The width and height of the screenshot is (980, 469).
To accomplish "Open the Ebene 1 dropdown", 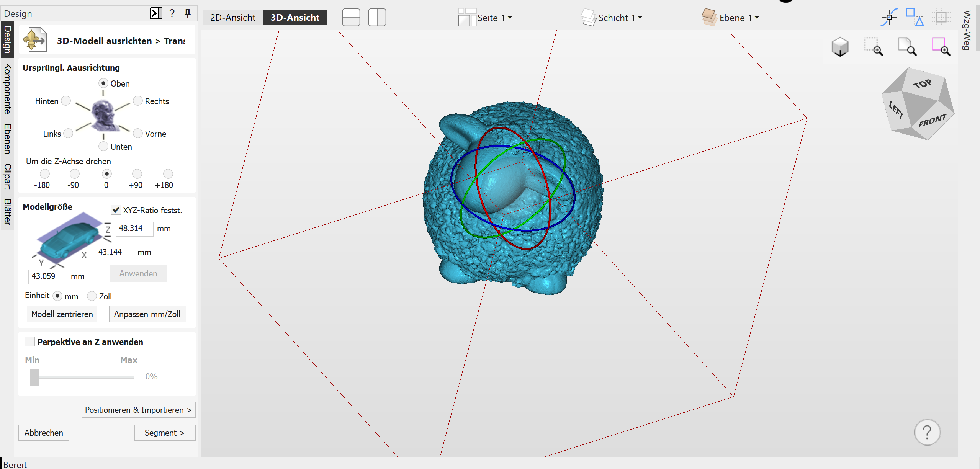I will pos(739,18).
